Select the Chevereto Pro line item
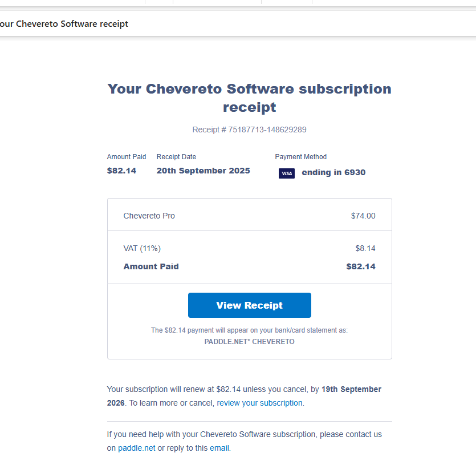 click(149, 216)
